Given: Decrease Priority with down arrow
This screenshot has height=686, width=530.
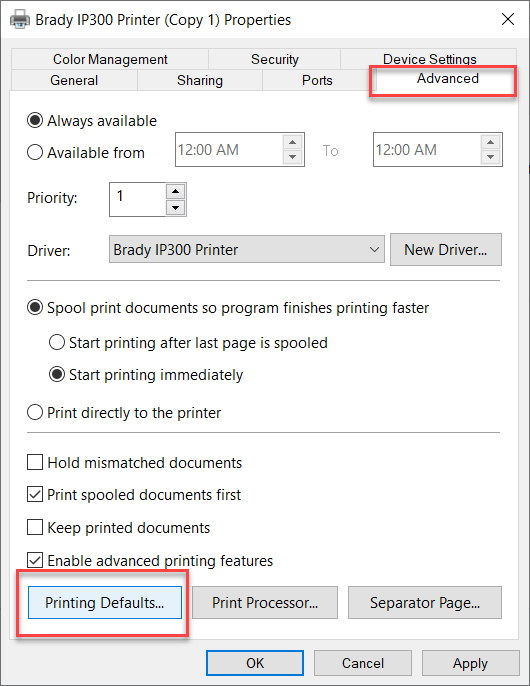Looking at the screenshot, I should coord(175,207).
